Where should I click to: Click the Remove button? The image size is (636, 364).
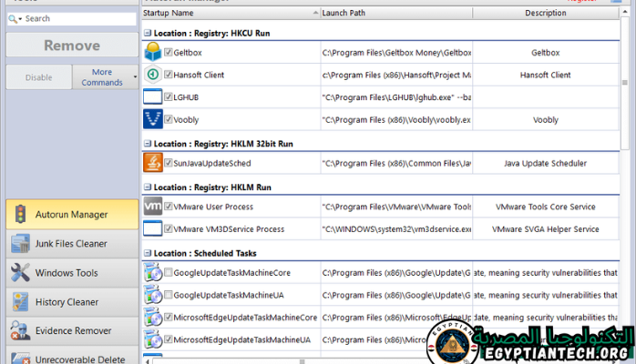pyautogui.click(x=72, y=45)
